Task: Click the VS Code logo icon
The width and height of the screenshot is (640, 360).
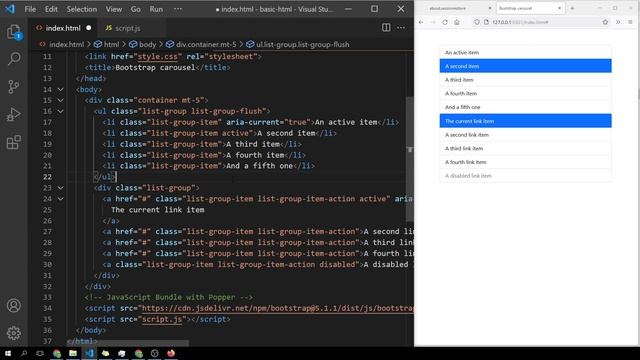Action: [9, 9]
